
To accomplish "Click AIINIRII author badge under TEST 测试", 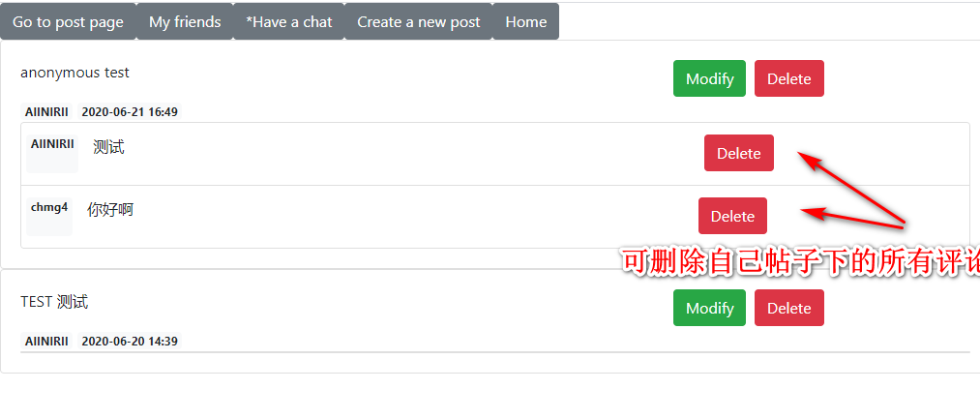I will tap(46, 342).
